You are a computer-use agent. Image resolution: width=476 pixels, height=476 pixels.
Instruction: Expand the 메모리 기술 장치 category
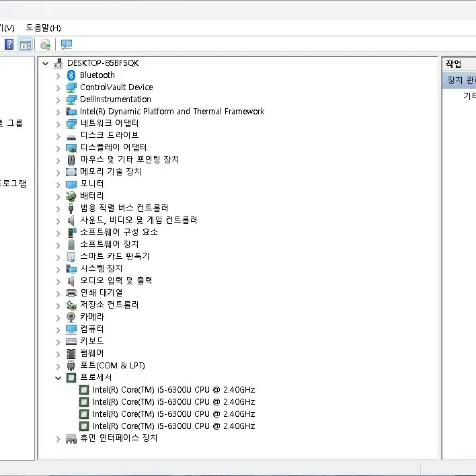58,173
